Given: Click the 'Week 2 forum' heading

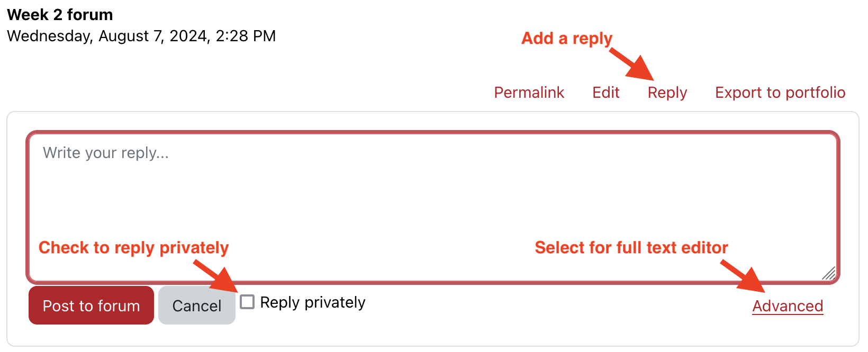Looking at the screenshot, I should point(60,15).
